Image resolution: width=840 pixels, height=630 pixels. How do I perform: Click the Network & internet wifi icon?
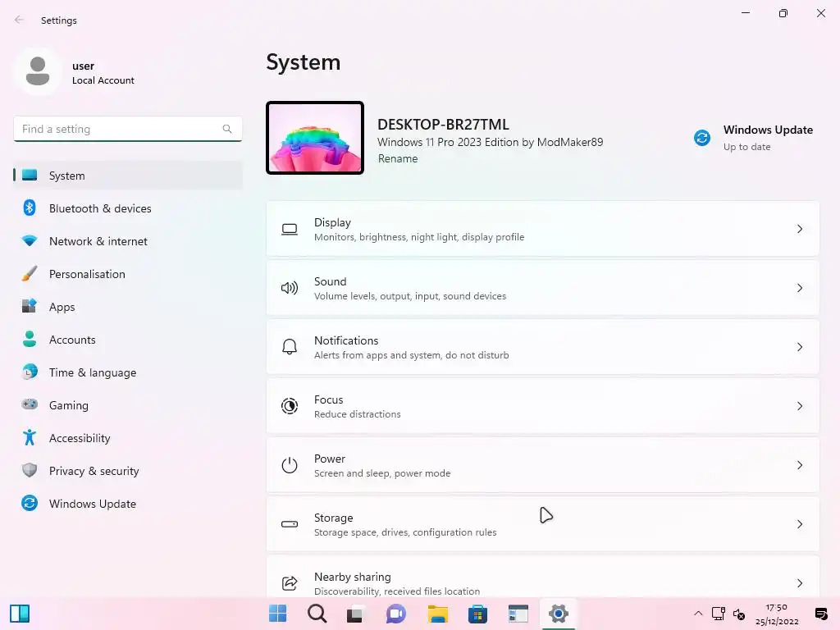tap(30, 240)
